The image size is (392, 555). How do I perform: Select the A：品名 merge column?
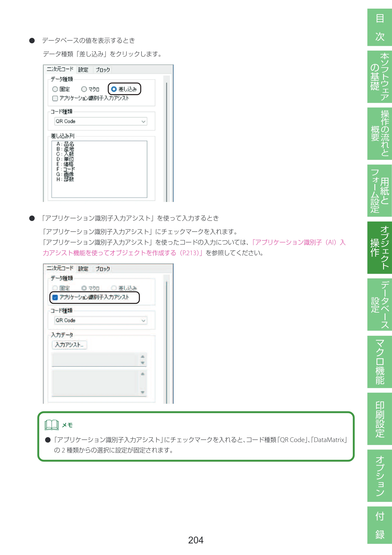point(65,144)
